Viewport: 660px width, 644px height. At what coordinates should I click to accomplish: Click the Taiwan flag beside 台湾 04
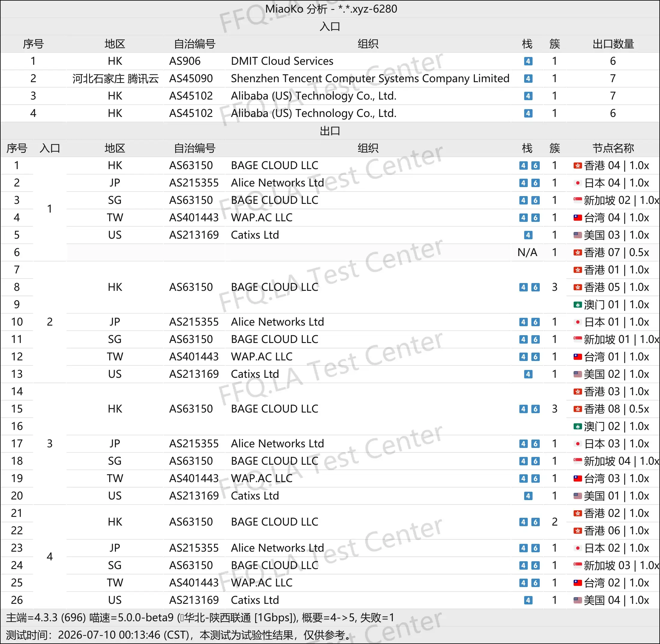[x=578, y=217]
